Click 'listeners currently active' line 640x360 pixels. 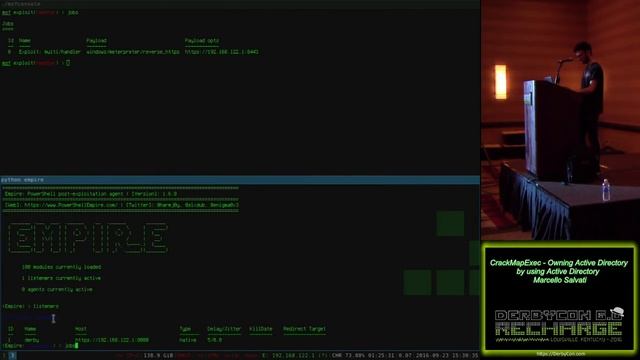click(x=61, y=278)
